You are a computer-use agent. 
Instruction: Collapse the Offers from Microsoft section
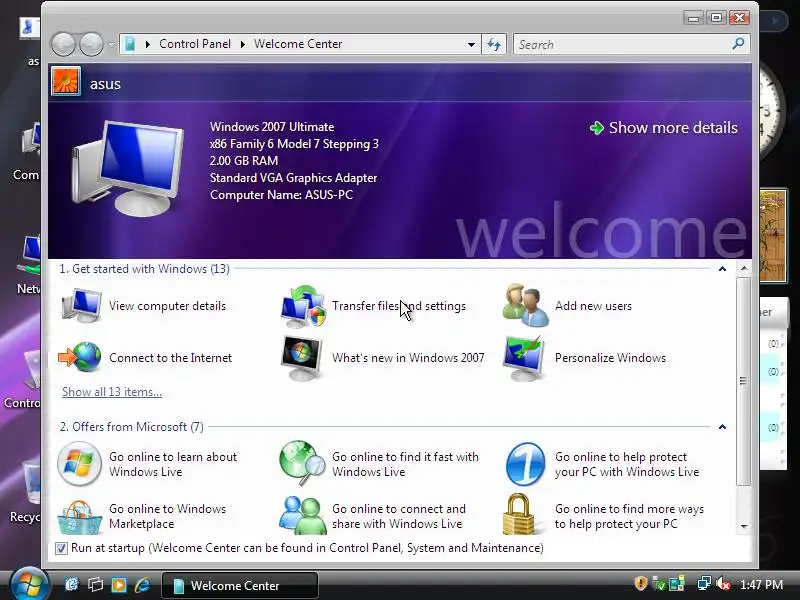[x=722, y=427]
